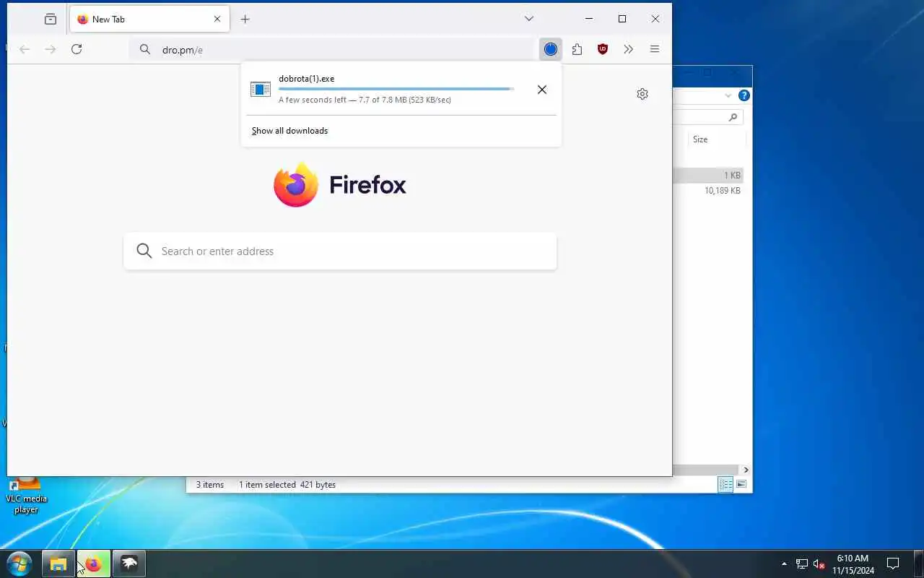The width and height of the screenshot is (924, 578).
Task: Switch Explorer to large icons view
Action: 741,484
